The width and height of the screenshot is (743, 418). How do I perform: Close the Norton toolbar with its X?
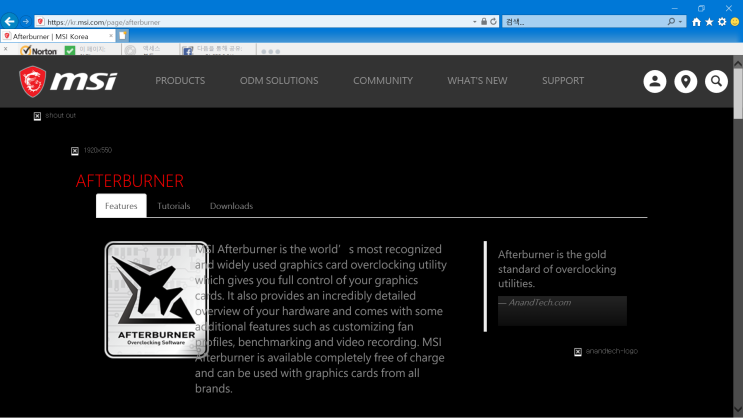point(6,49)
